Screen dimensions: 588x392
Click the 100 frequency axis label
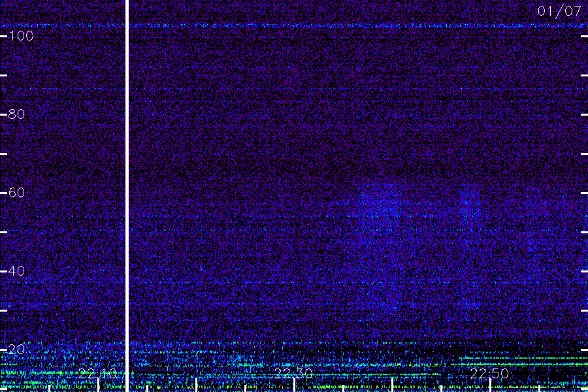[x=21, y=36]
